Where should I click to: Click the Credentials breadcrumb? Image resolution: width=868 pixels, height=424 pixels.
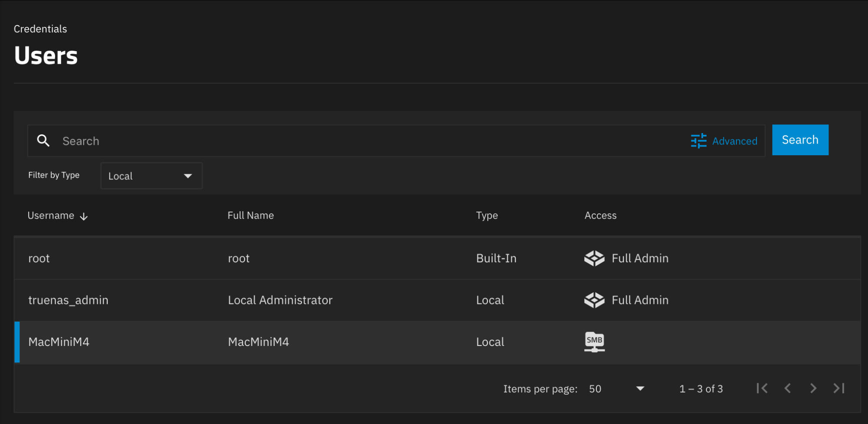[x=40, y=29]
